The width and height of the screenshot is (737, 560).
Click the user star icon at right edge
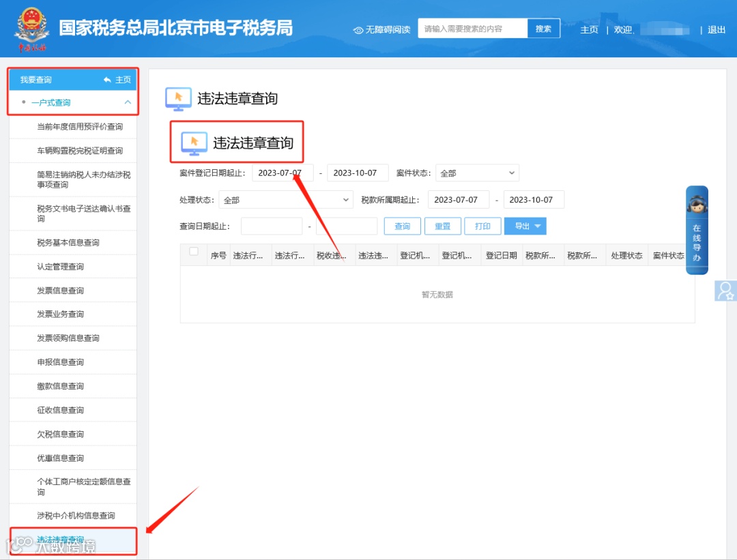click(725, 291)
